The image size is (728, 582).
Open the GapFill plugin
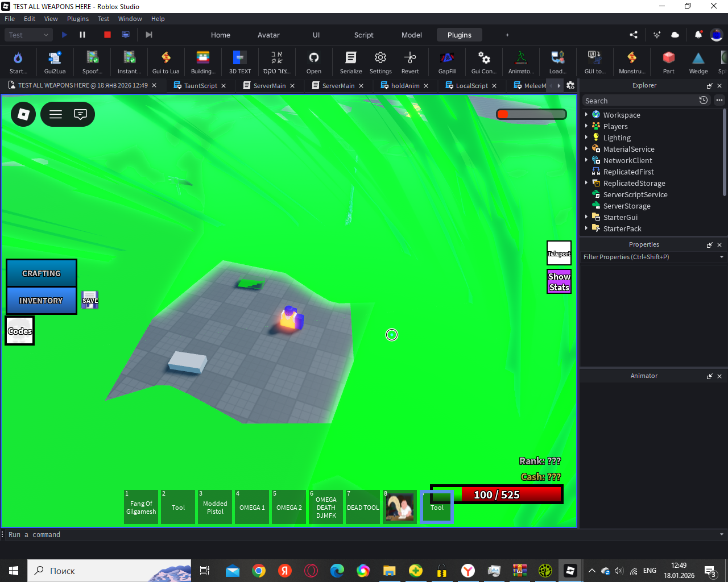pos(447,61)
